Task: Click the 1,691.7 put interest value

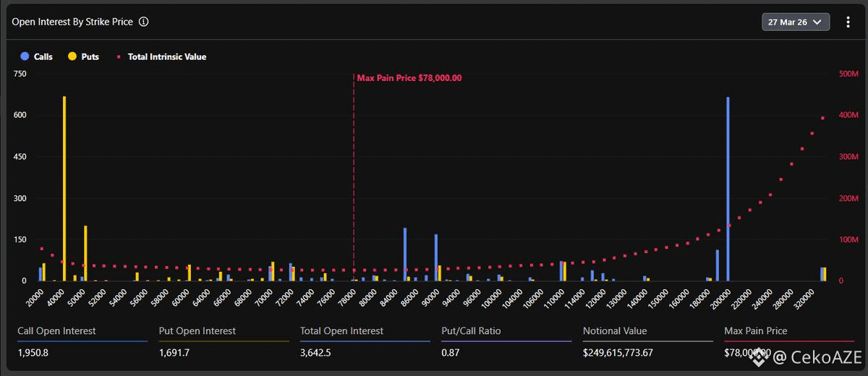Action: click(174, 353)
